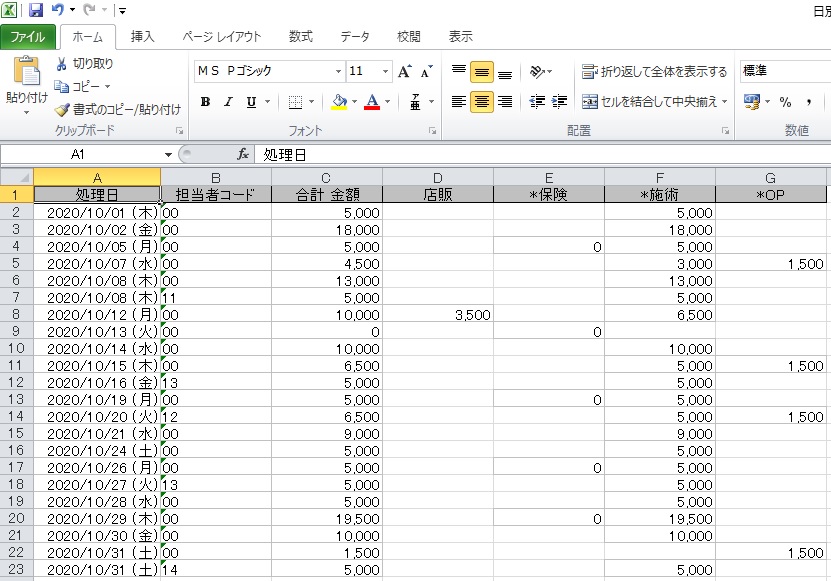Toggle bold formatting
Image resolution: width=831 pixels, height=581 pixels.
[x=206, y=102]
